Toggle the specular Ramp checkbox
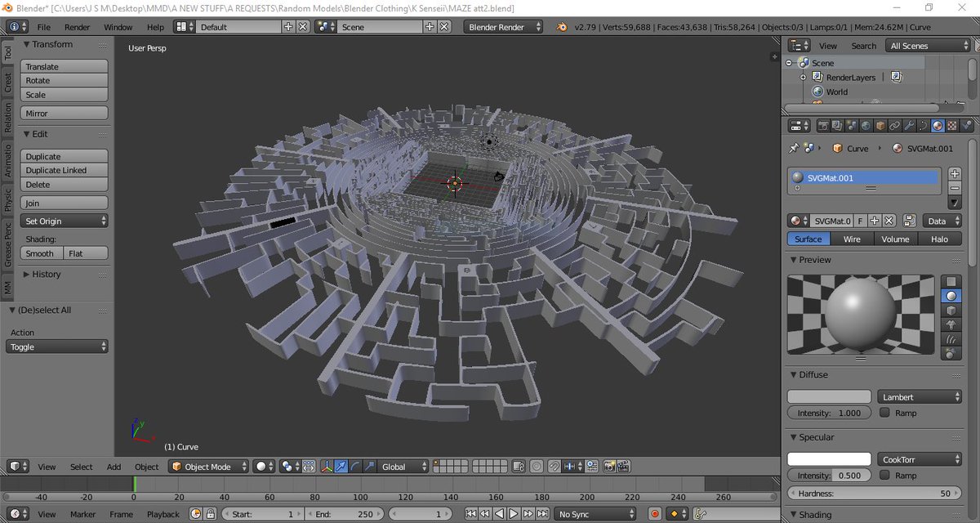The width and height of the screenshot is (980, 523). pyautogui.click(x=884, y=475)
